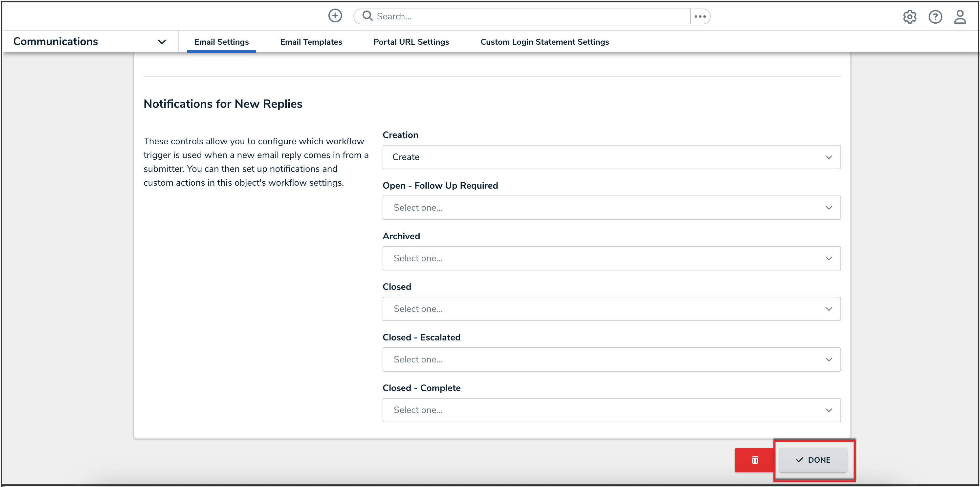
Task: Select the Email Settings tab
Action: point(221,42)
